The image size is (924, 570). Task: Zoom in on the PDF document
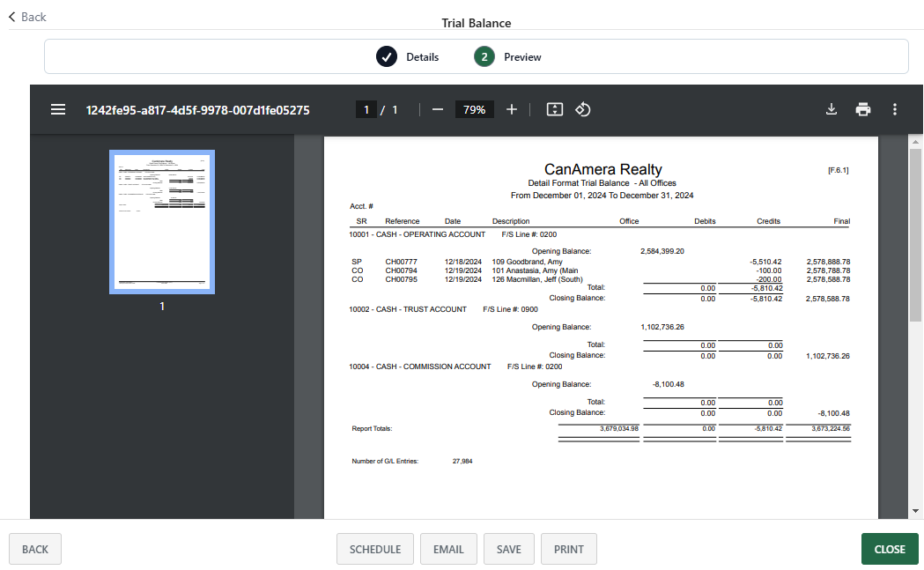pyautogui.click(x=512, y=109)
